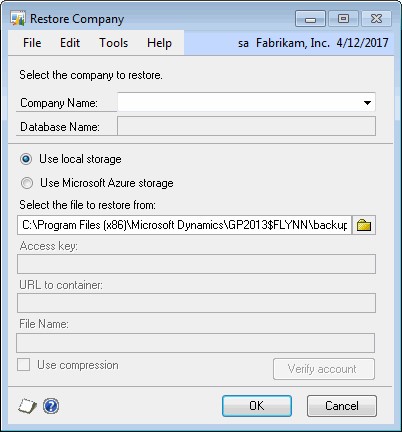The width and height of the screenshot is (402, 432).
Task: Open the Tools menu
Action: [114, 43]
